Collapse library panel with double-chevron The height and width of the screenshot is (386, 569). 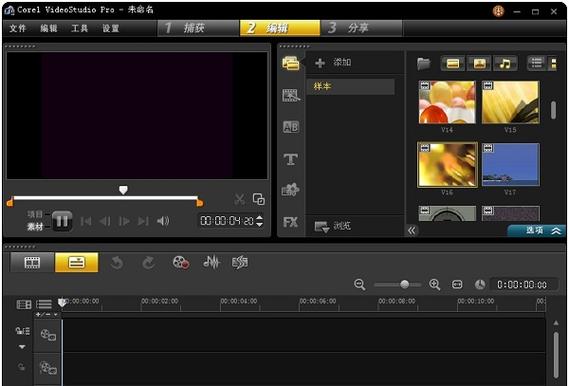[x=412, y=230]
